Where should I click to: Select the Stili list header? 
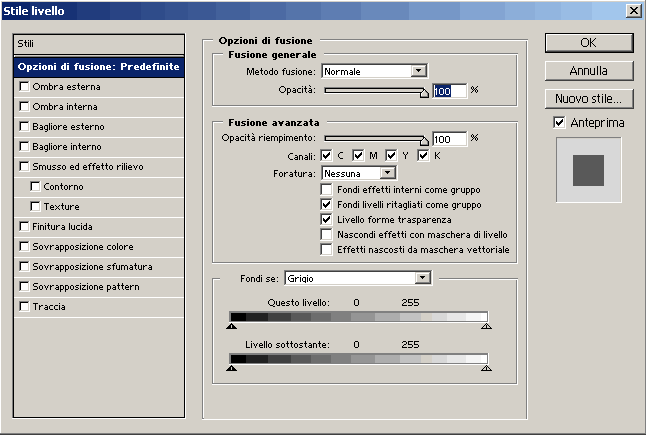[98, 44]
